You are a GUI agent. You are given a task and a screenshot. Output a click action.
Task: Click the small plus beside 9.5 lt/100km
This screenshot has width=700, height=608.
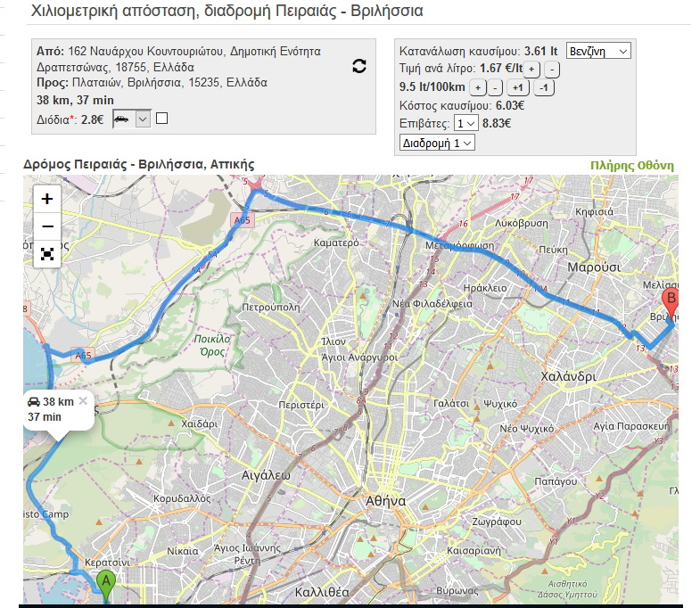coord(477,87)
